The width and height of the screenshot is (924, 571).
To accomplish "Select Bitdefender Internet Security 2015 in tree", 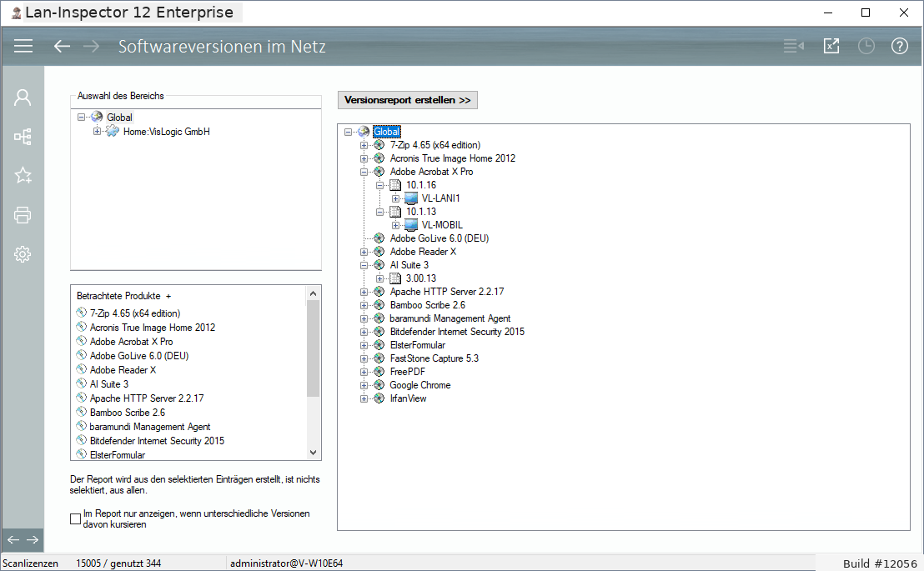I will (457, 332).
